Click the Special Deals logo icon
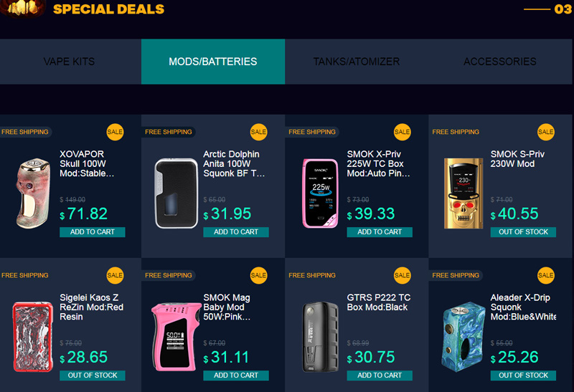 [x=22, y=8]
